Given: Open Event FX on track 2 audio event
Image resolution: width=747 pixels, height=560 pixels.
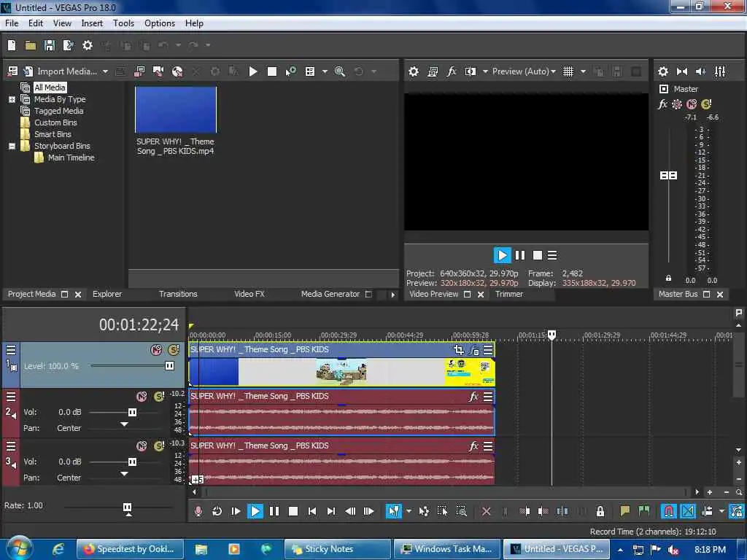Looking at the screenshot, I should tap(473, 396).
